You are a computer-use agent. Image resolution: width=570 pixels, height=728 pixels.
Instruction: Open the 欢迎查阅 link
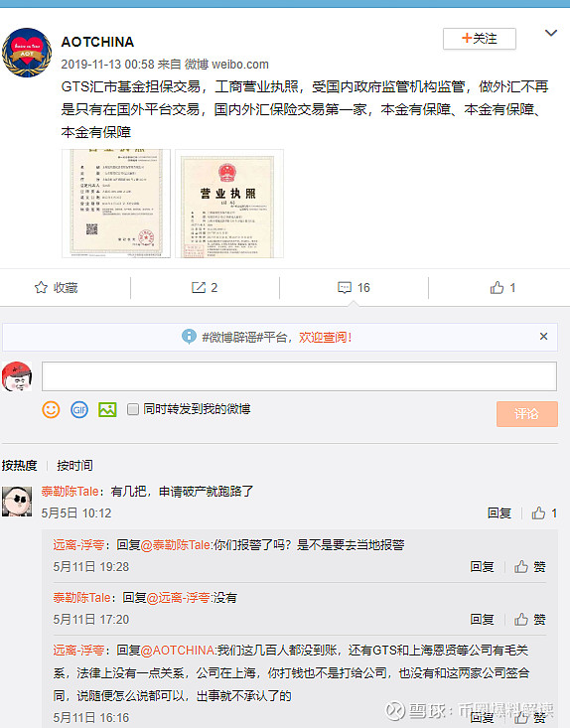[325, 337]
